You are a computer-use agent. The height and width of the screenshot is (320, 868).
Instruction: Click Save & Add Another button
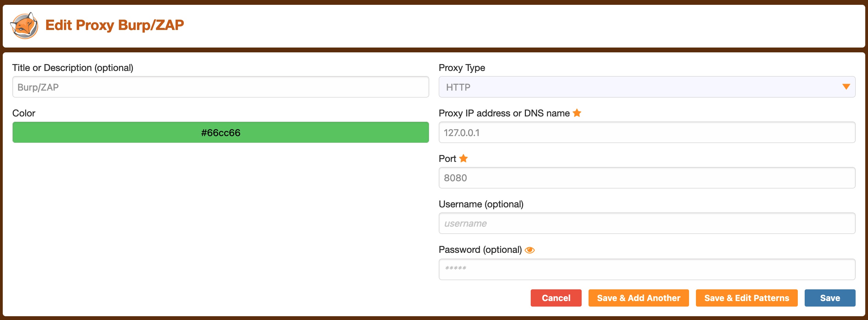tap(638, 298)
